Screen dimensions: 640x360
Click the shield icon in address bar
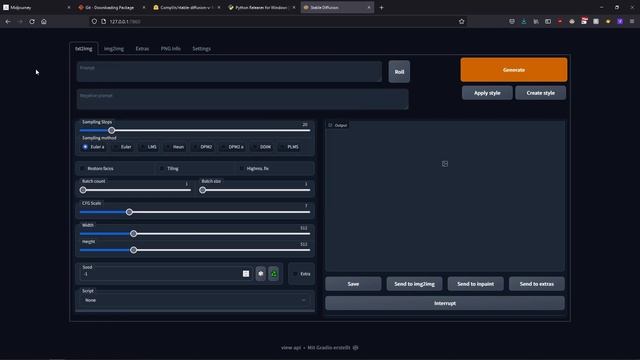(x=94, y=21)
